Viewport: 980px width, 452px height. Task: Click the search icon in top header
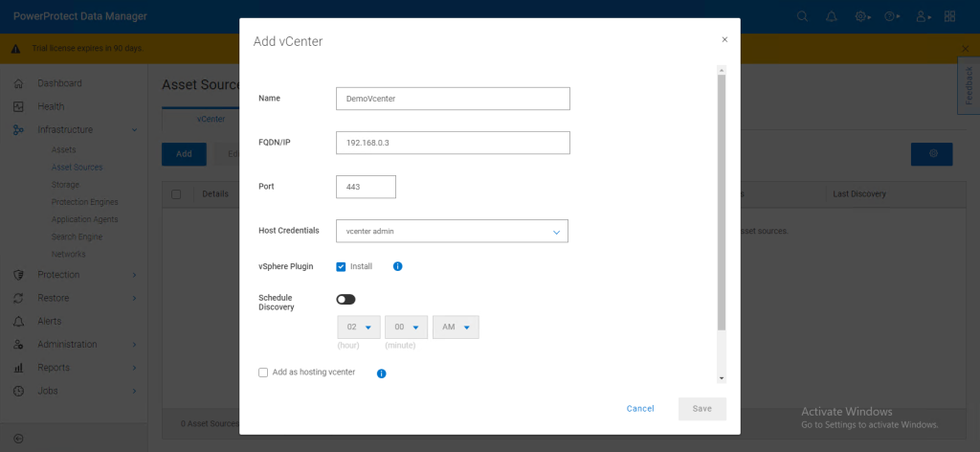pos(802,16)
